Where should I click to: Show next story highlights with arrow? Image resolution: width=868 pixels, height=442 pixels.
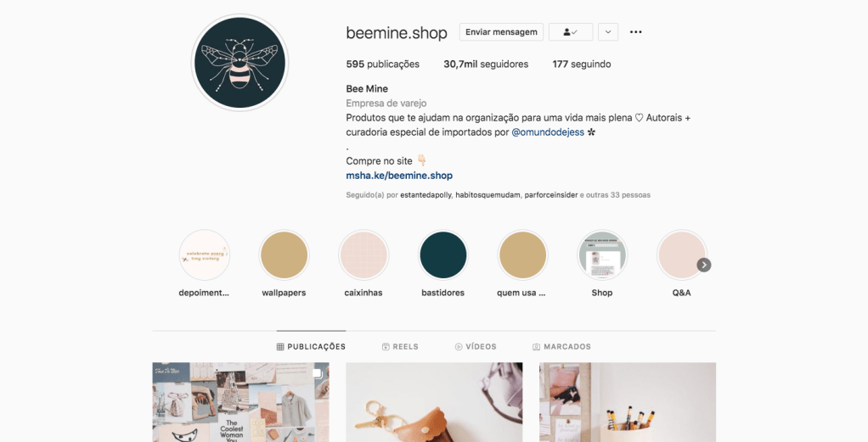[703, 265]
